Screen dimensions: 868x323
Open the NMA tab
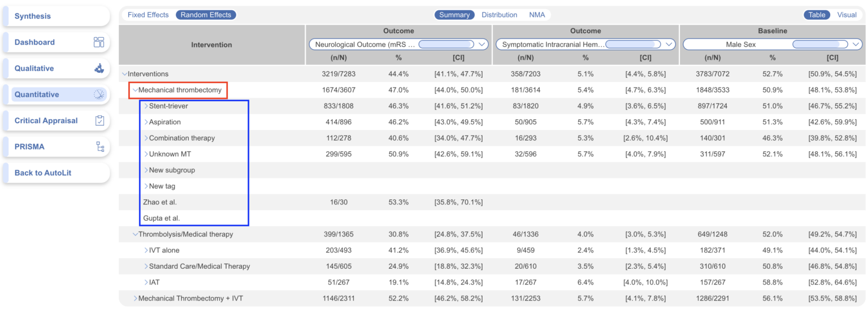coord(537,15)
